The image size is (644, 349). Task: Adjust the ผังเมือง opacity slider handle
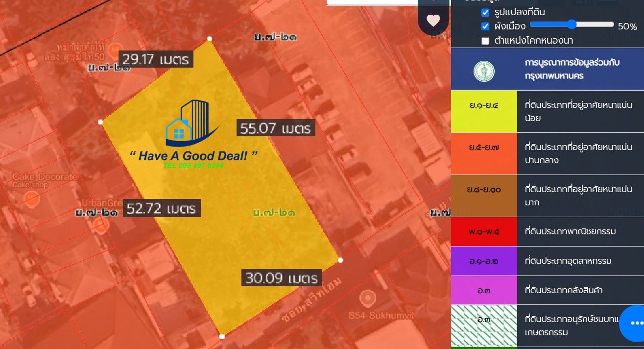pyautogui.click(x=572, y=24)
